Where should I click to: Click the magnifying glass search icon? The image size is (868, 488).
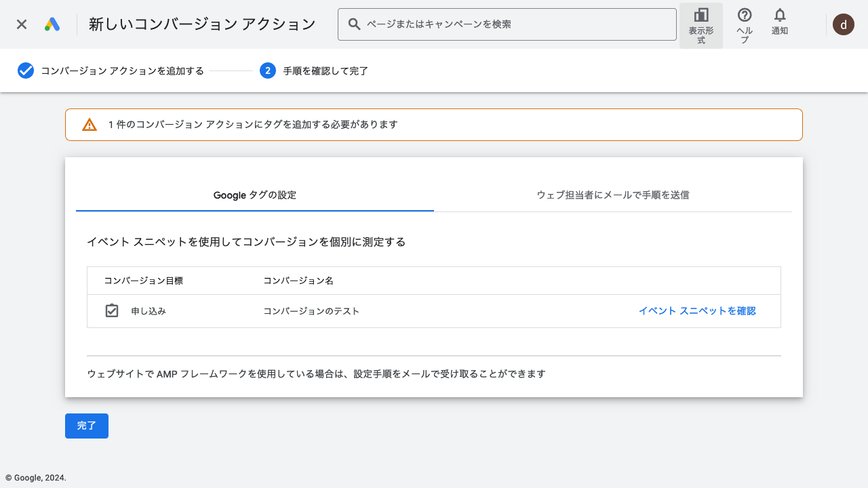click(x=354, y=24)
